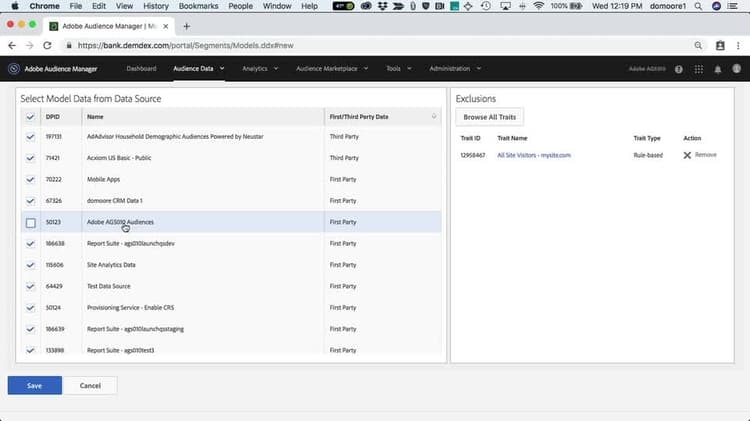Sort by the Name column header
Screen dimensions: 750x421
(x=95, y=117)
